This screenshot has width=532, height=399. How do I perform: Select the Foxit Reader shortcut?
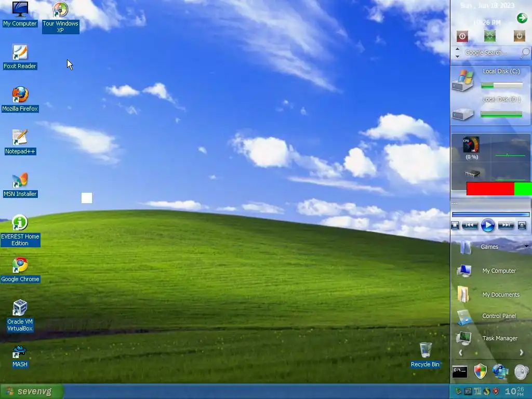20,57
